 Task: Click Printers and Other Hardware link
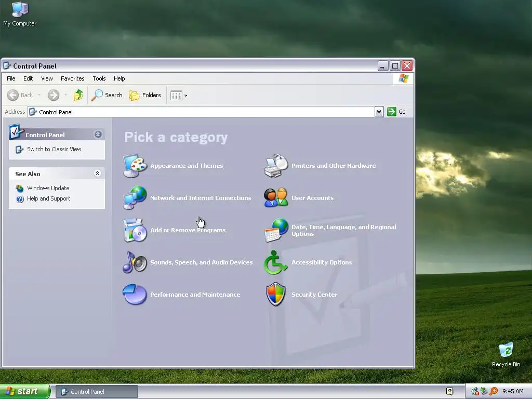point(334,166)
